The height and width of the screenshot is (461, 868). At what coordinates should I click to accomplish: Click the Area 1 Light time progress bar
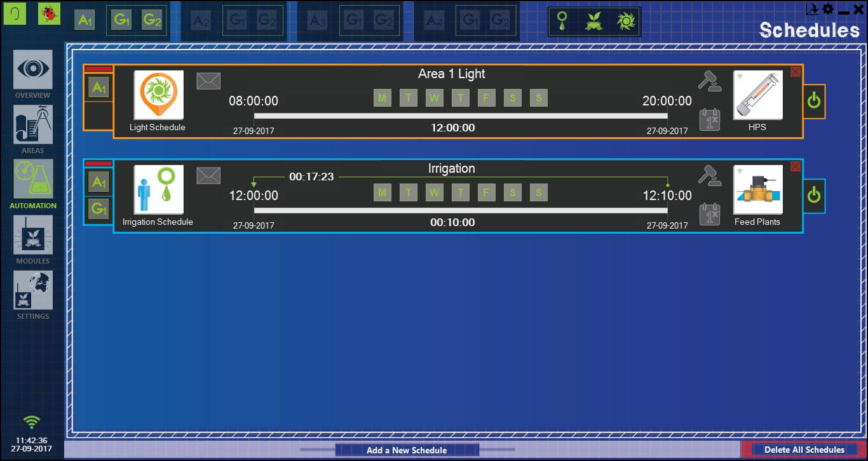(461, 116)
